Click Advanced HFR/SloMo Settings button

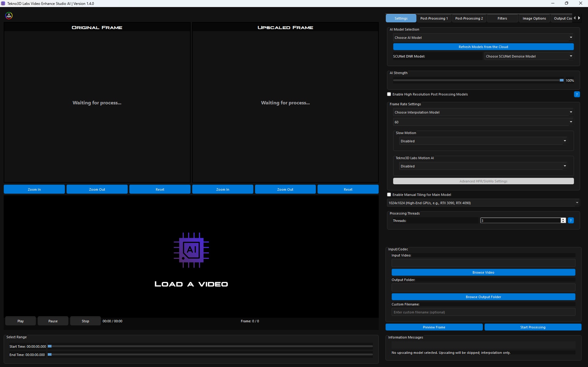[x=483, y=181]
